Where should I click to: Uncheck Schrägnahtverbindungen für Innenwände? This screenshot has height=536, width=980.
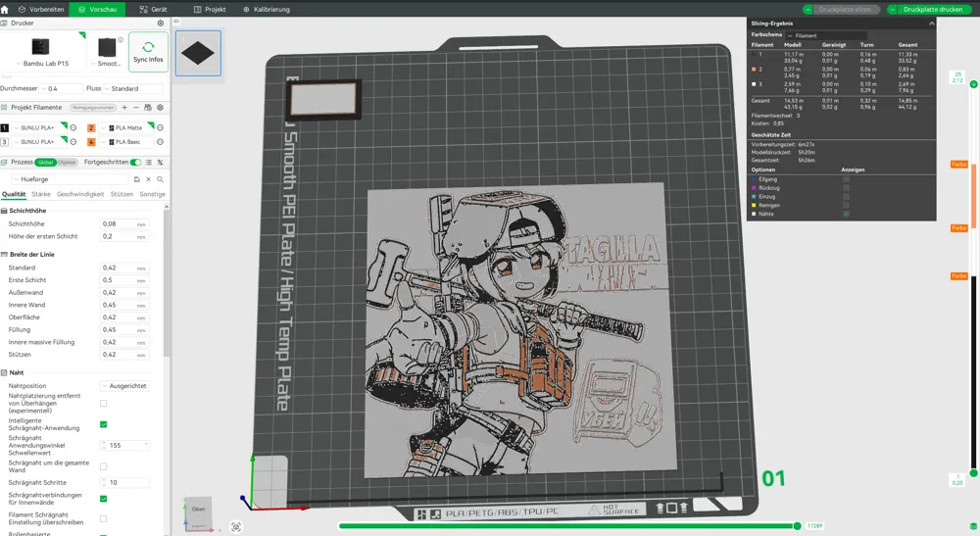click(104, 499)
